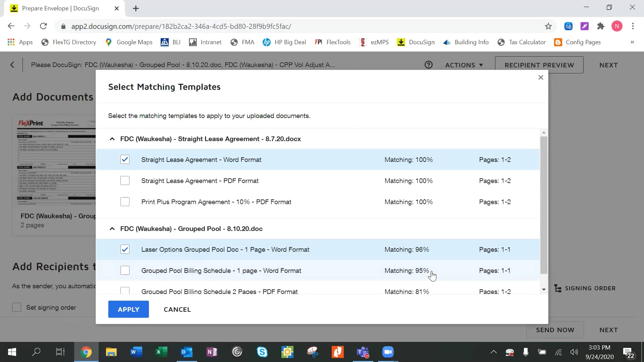Collapse the Straight Lease Agreement document section
644x362 pixels.
(x=112, y=139)
